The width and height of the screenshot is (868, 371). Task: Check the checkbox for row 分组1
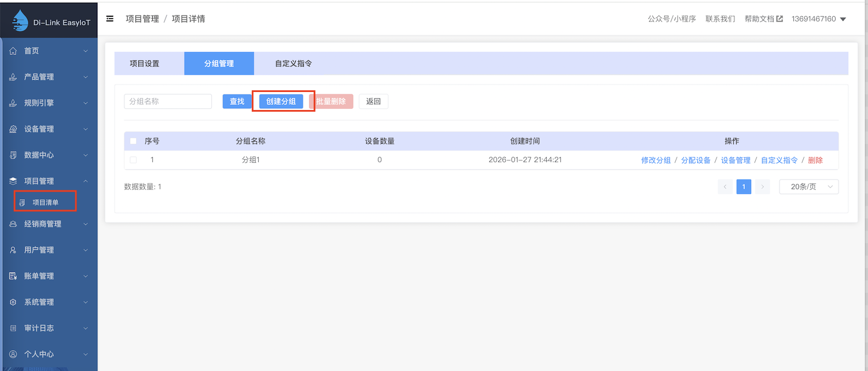[x=134, y=160]
